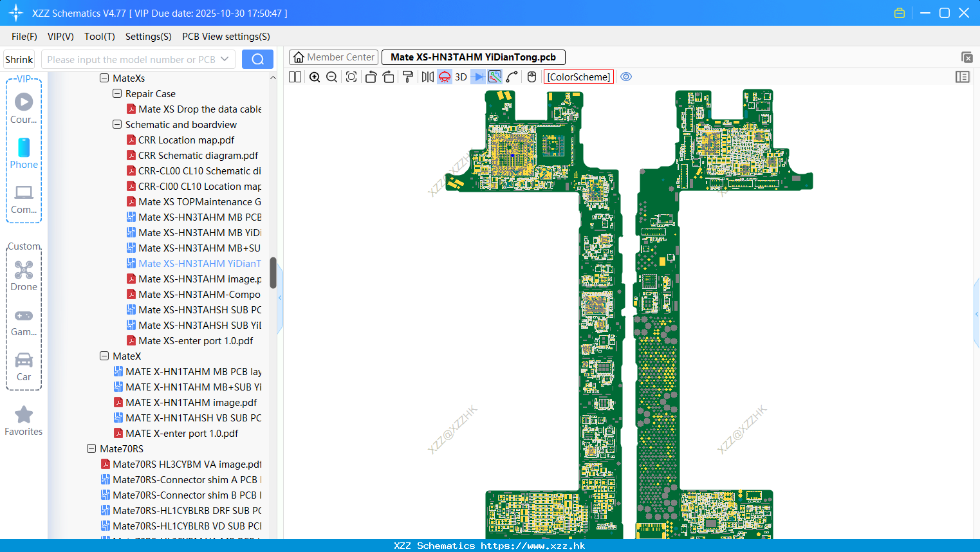The height and width of the screenshot is (552, 980).
Task: Click the file tree vertical scrollbar
Action: tap(273, 273)
